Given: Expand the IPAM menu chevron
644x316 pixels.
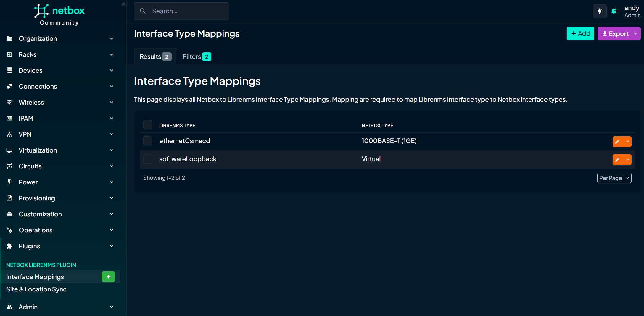Looking at the screenshot, I should point(112,118).
